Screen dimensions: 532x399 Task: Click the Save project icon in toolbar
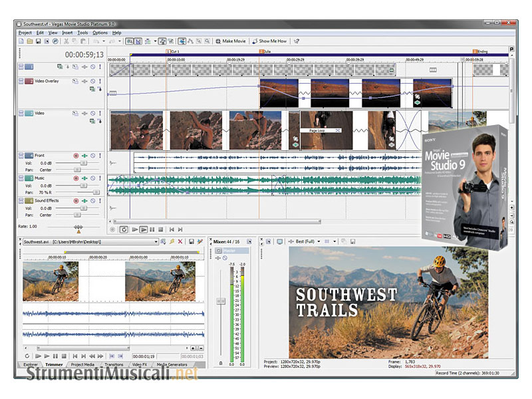[x=38, y=41]
